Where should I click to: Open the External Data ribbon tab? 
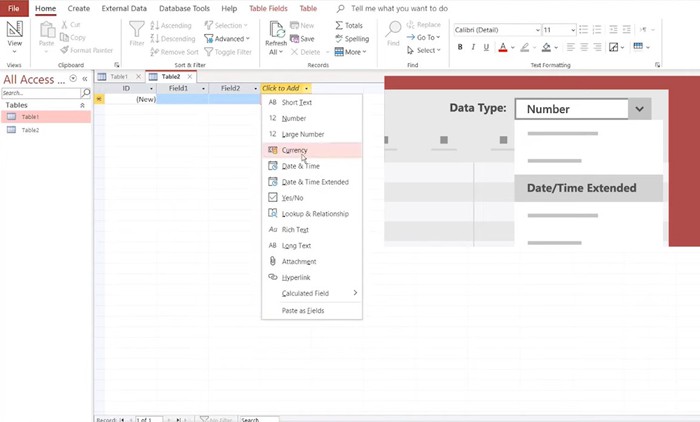pos(124,8)
